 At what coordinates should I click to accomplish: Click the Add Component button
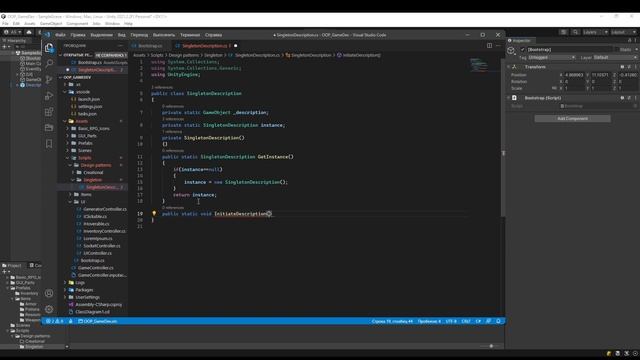coord(572,118)
